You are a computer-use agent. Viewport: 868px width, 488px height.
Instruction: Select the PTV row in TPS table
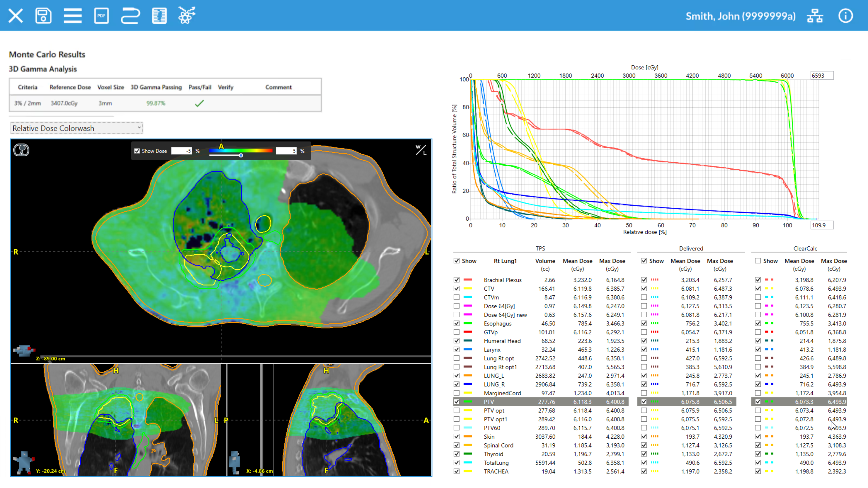[489, 401]
